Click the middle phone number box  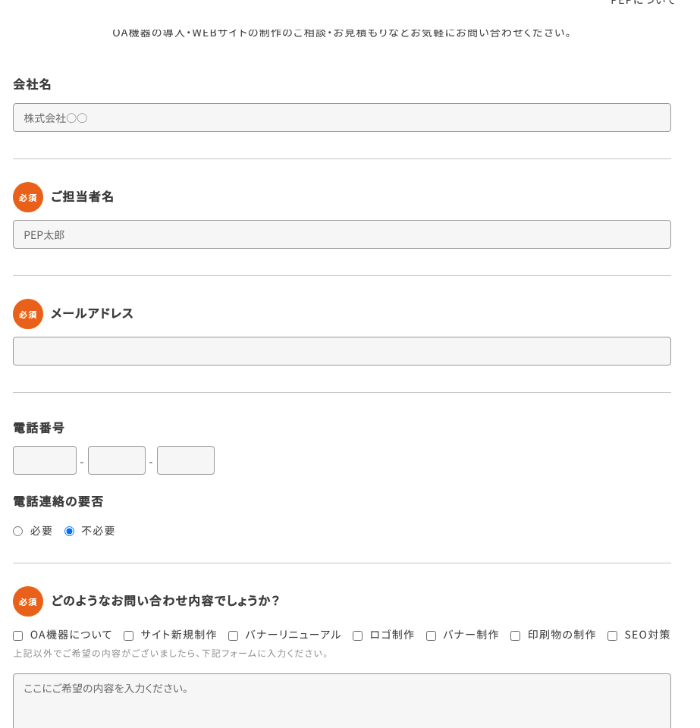117,460
